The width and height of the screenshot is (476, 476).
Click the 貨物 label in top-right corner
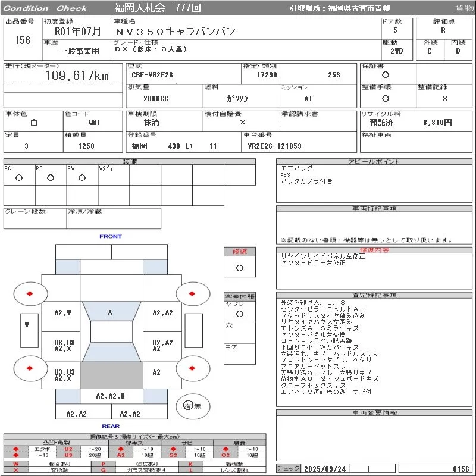click(x=464, y=8)
